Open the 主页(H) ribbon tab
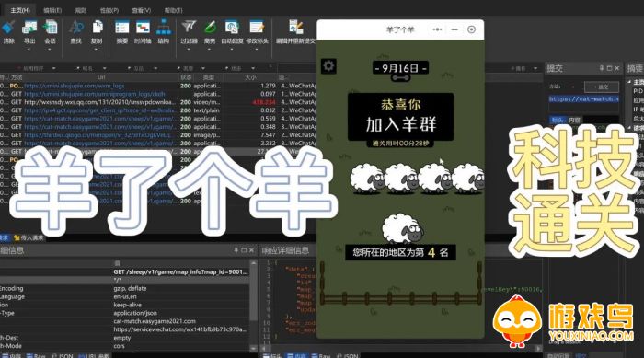This screenshot has height=358, width=644. click(19, 10)
